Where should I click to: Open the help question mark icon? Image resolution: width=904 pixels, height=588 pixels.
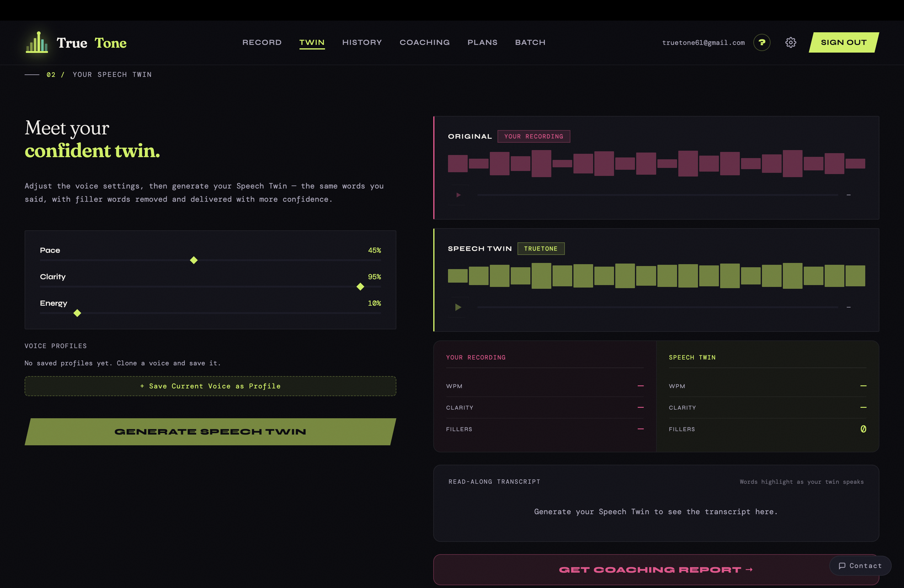pyautogui.click(x=762, y=42)
